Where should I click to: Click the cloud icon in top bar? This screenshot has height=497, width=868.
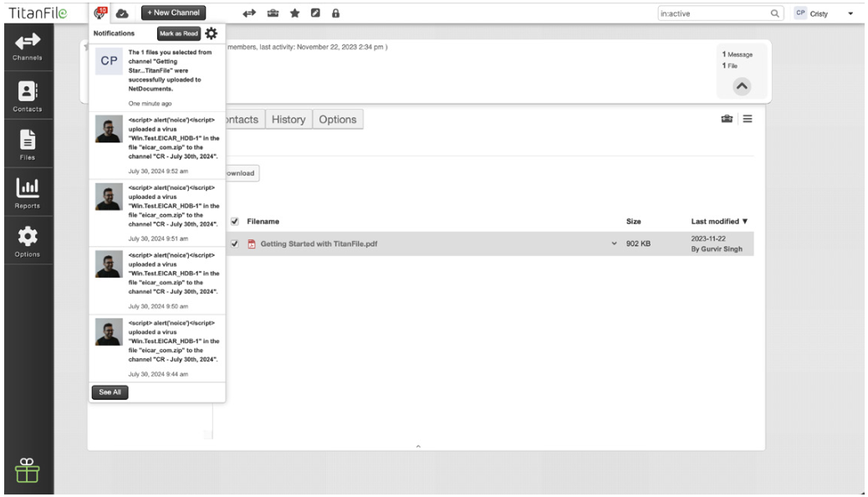pyautogui.click(x=122, y=13)
